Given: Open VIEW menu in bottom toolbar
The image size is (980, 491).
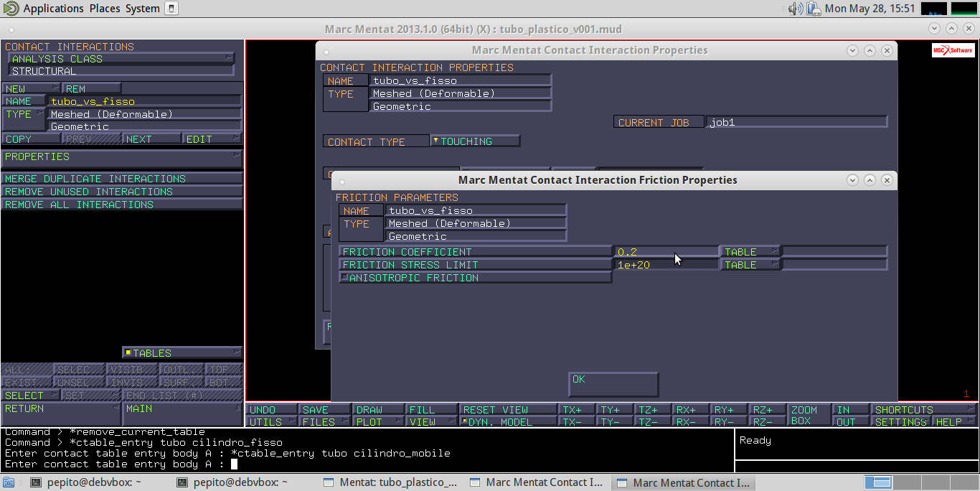Looking at the screenshot, I should click(432, 422).
